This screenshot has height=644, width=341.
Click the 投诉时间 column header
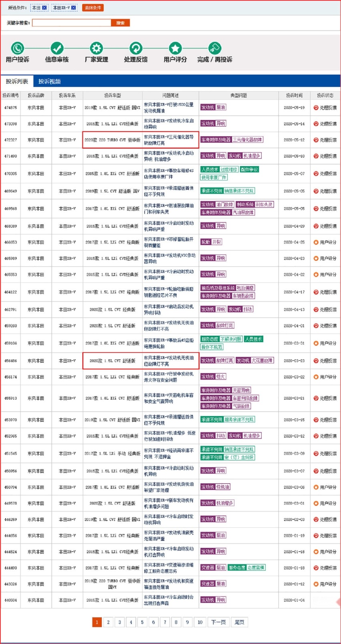[294, 95]
